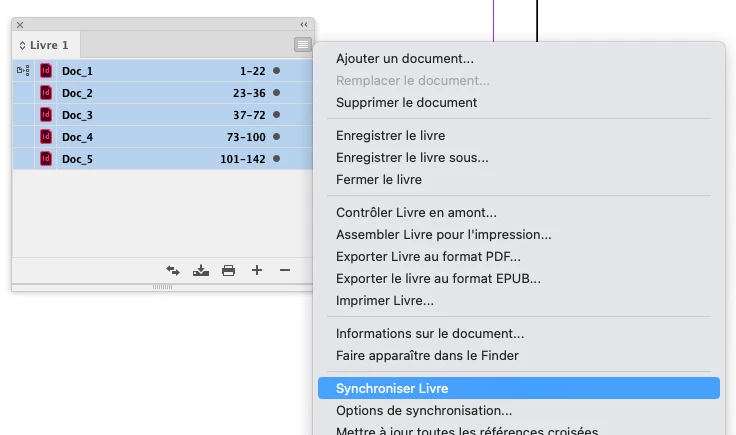
Task: Click the save book icon
Action: (x=201, y=270)
